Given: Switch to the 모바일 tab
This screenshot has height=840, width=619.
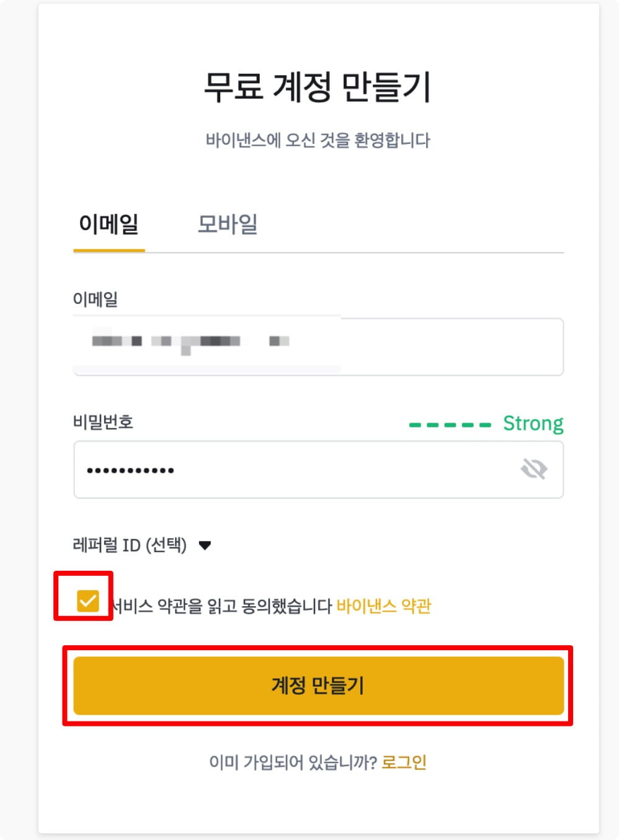Looking at the screenshot, I should [227, 224].
